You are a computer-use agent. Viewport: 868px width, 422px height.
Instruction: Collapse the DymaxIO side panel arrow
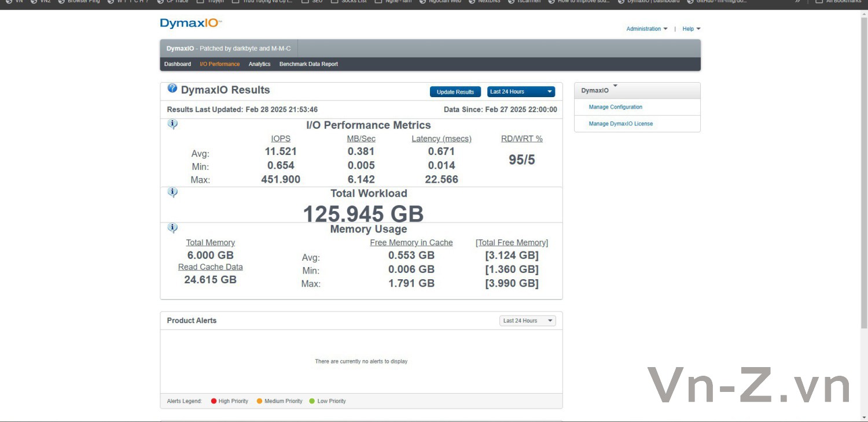(615, 86)
